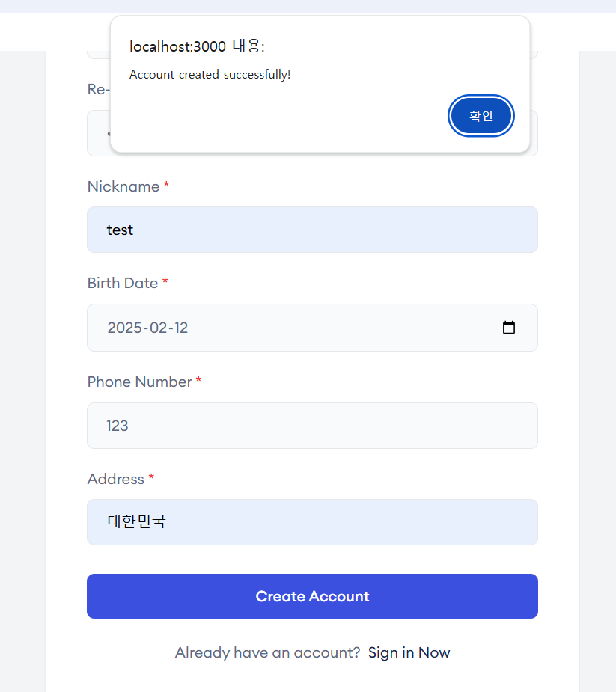Viewport: 616px width, 692px height.
Task: Click the Nickname field label
Action: [123, 186]
